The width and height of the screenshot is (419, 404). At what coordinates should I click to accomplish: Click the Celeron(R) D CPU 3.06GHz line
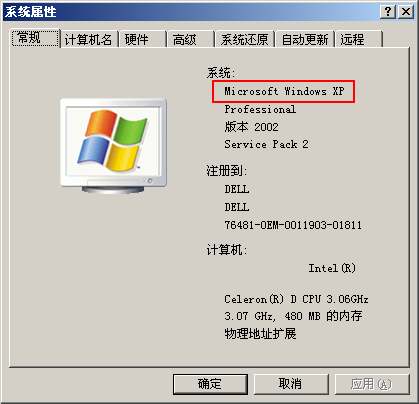pos(296,299)
